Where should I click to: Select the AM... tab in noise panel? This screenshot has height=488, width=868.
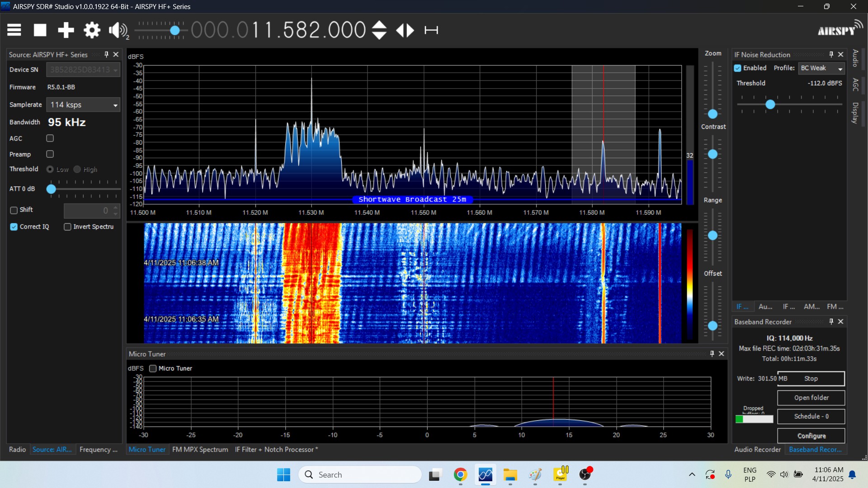click(811, 306)
